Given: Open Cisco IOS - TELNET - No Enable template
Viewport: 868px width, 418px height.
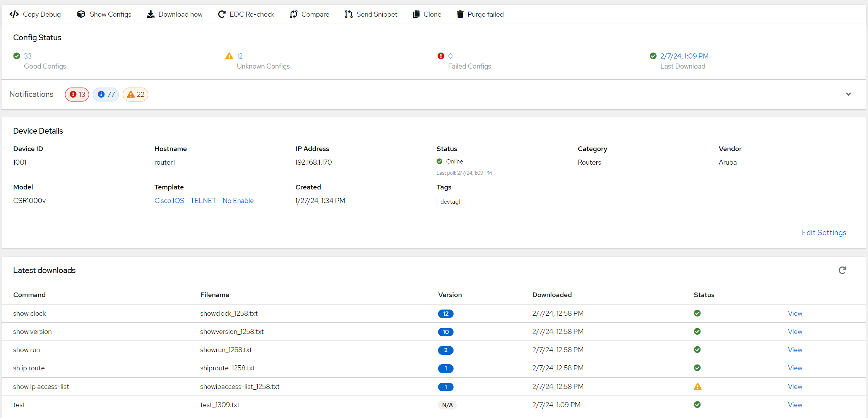Looking at the screenshot, I should click(x=204, y=201).
